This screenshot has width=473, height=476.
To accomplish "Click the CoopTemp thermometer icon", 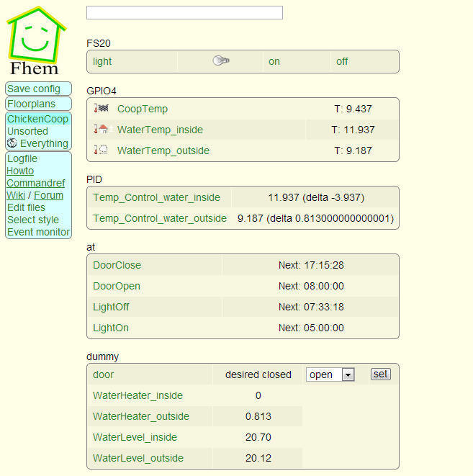I will [102, 108].
